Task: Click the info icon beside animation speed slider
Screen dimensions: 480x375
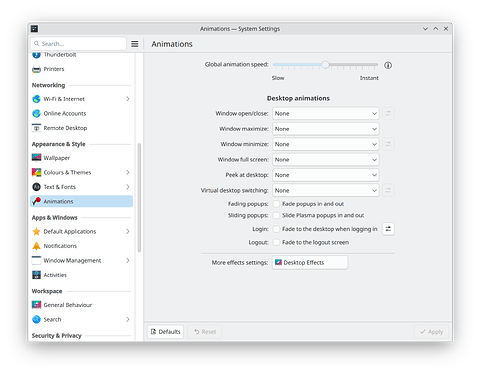Action: (x=388, y=65)
